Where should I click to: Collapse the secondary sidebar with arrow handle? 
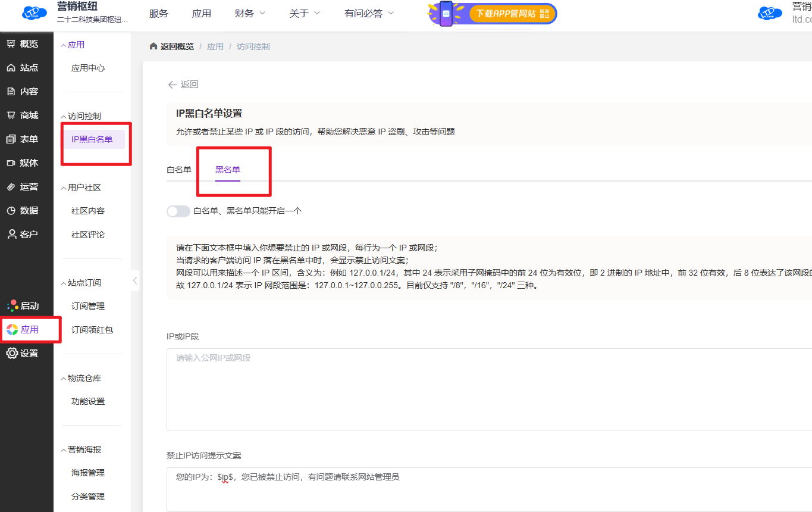[x=135, y=280]
